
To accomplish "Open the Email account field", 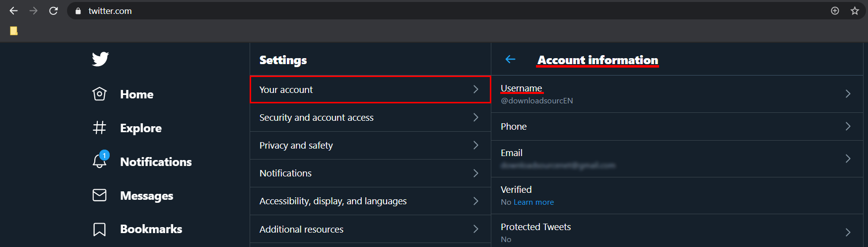I will 677,159.
